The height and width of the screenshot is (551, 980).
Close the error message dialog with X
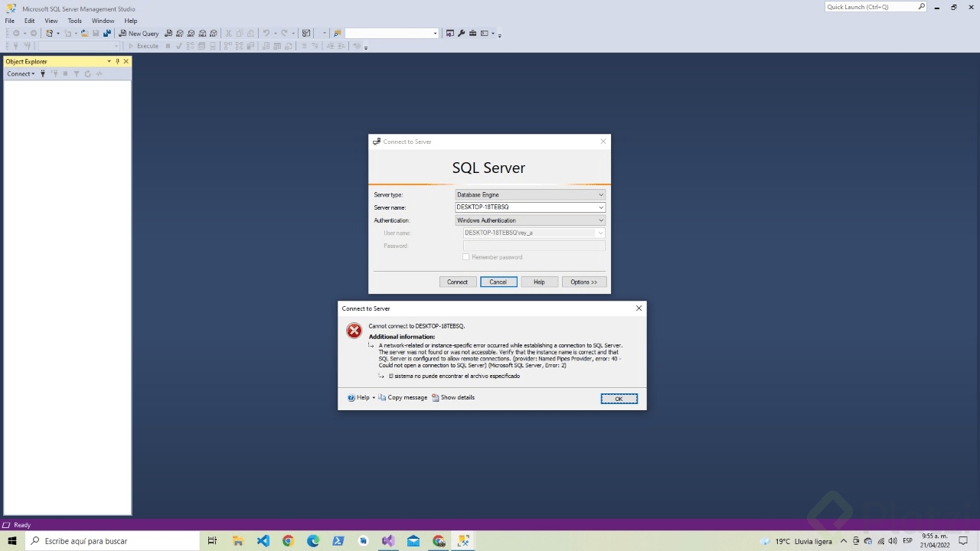(639, 308)
